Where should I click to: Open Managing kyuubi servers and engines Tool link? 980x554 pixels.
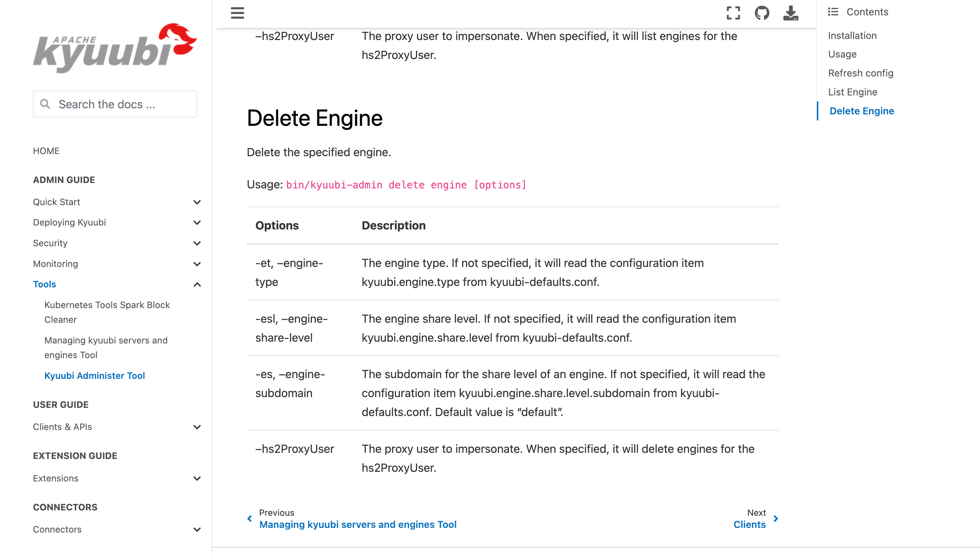click(x=106, y=347)
